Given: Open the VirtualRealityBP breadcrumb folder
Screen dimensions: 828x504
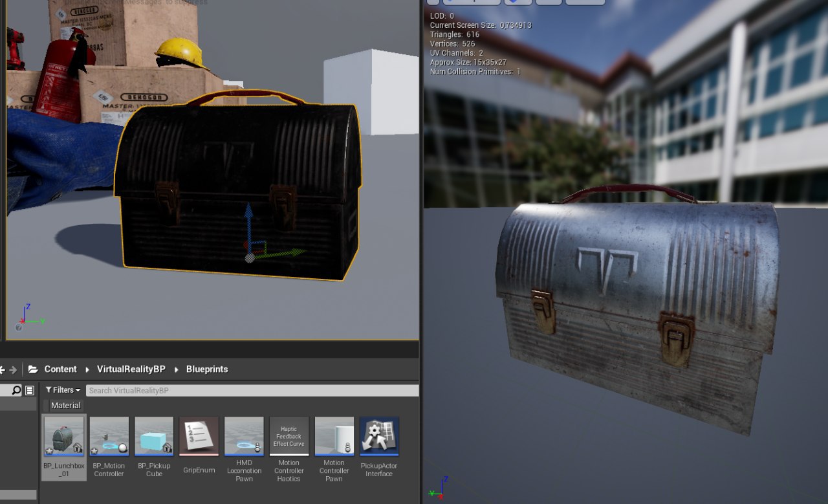Looking at the screenshot, I should point(131,369).
